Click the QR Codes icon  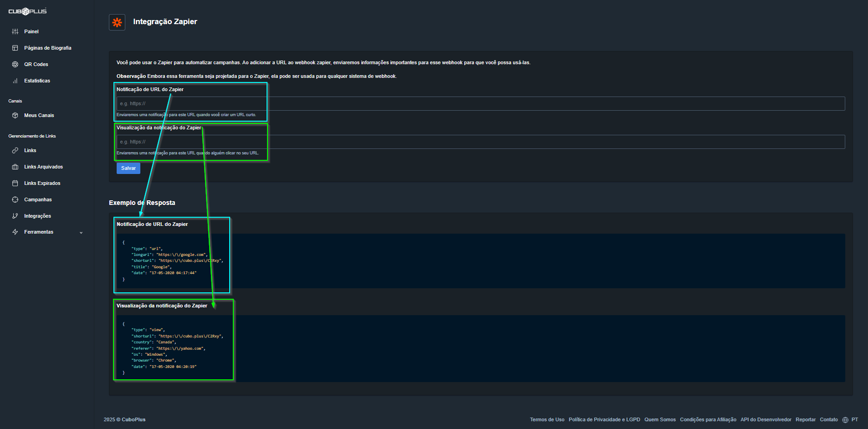coord(15,64)
